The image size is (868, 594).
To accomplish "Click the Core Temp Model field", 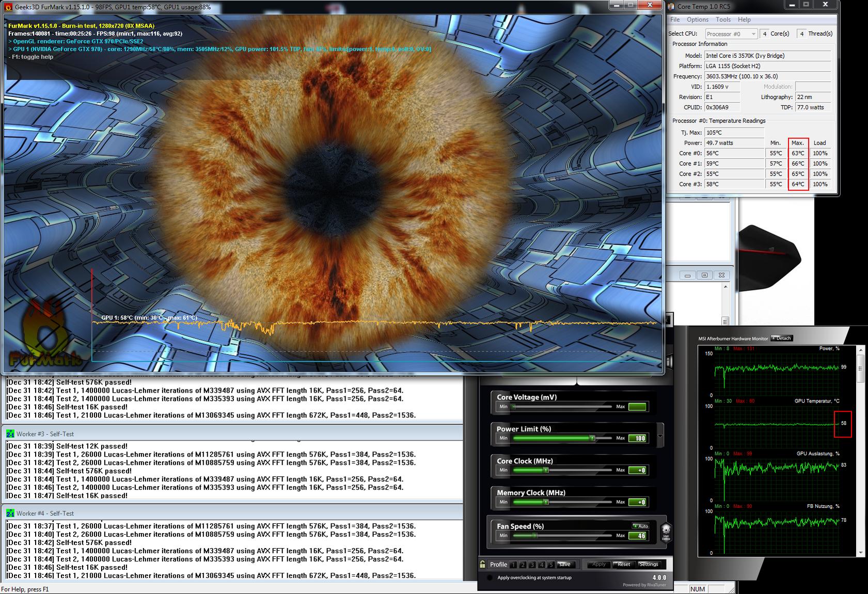I will pyautogui.click(x=768, y=56).
